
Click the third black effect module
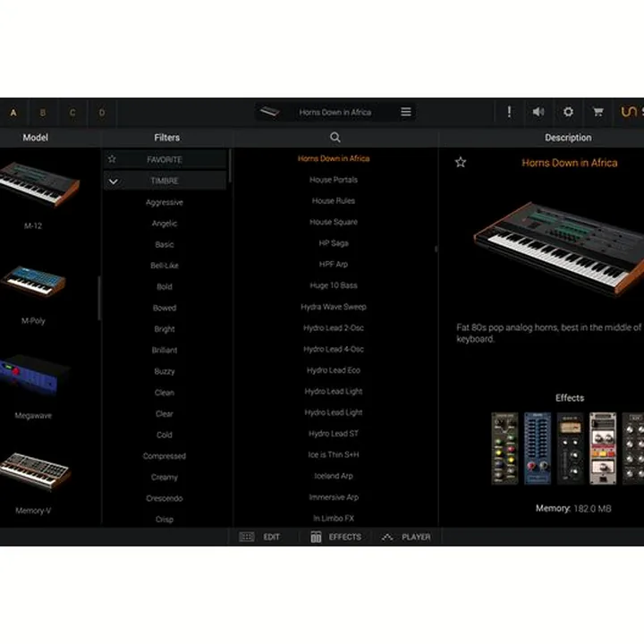click(570, 448)
